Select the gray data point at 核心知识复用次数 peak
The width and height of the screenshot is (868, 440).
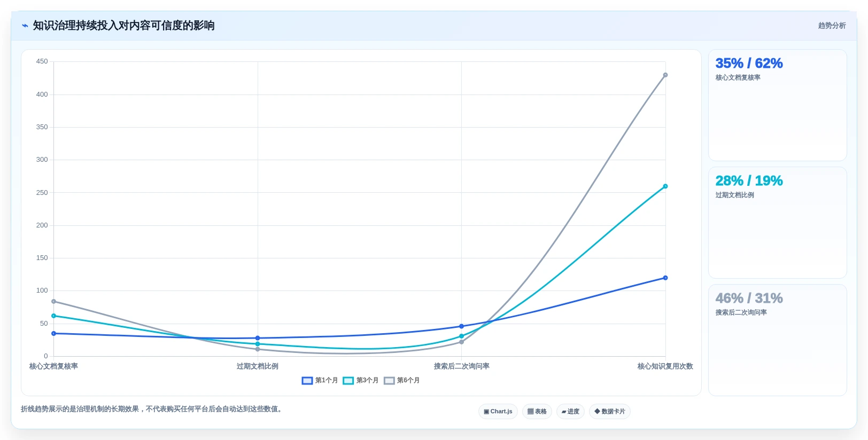tap(665, 75)
